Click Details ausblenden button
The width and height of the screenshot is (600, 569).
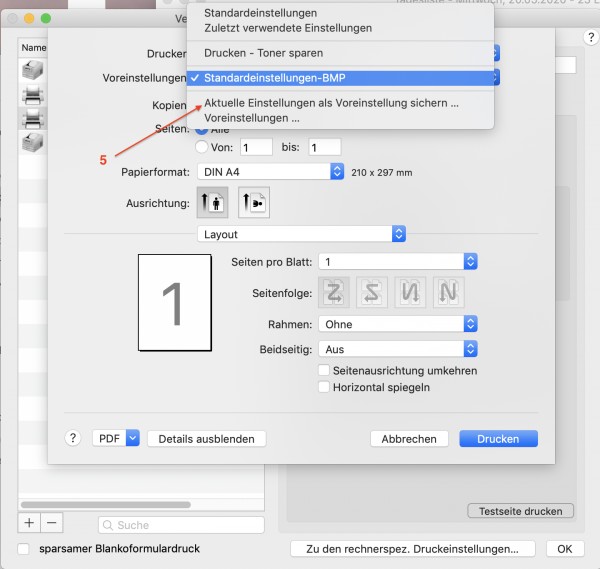(207, 439)
